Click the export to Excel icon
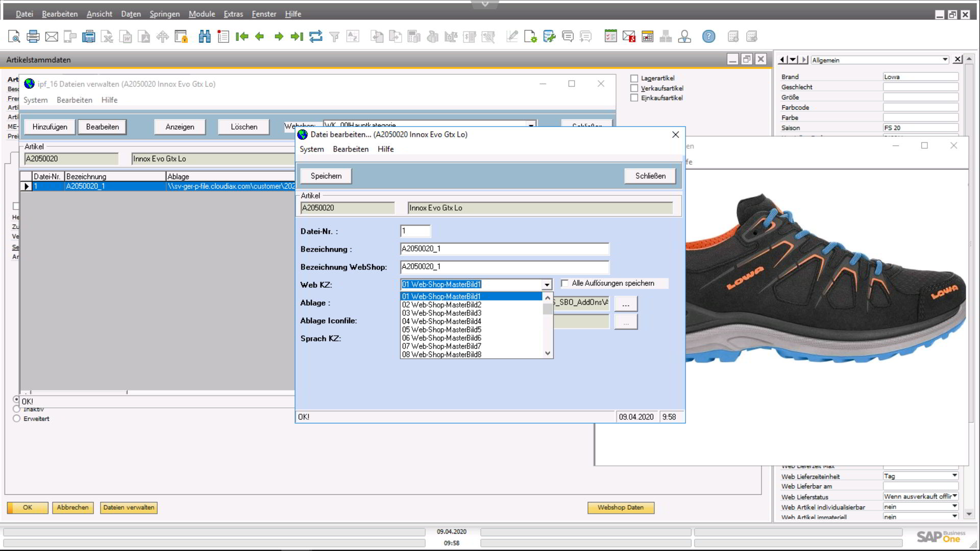The width and height of the screenshot is (980, 551). [x=107, y=36]
